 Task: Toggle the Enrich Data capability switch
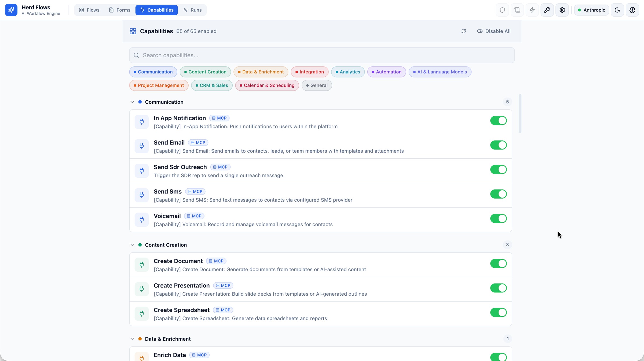pos(498,357)
